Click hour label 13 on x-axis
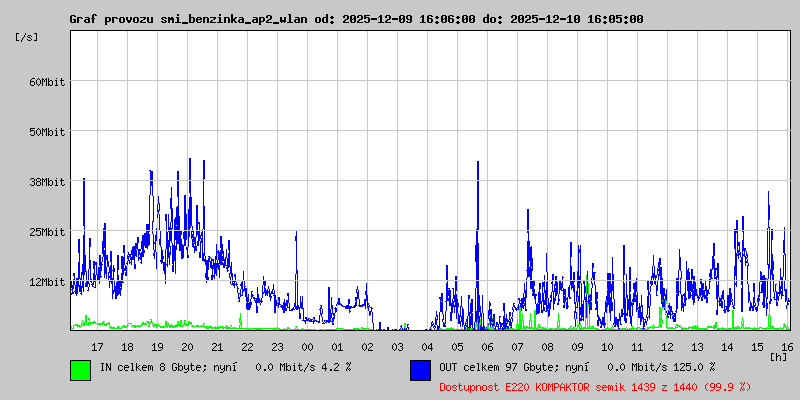The image size is (800, 400). pos(697,347)
